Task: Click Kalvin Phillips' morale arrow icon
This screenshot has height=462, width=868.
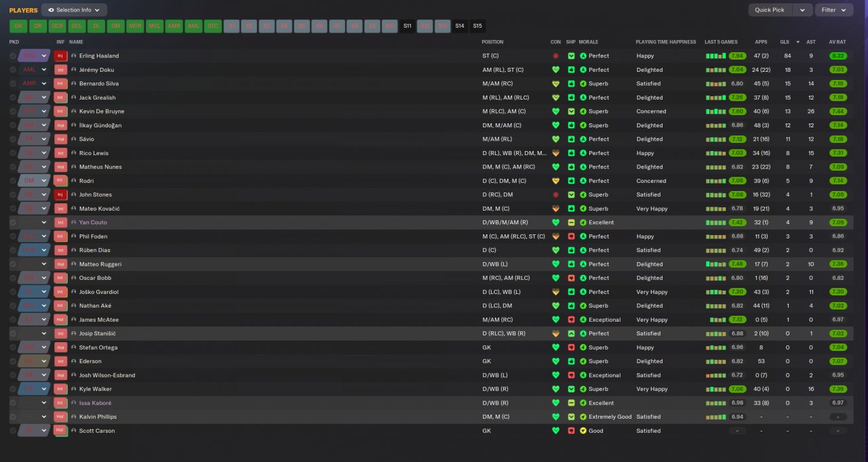Action: (583, 417)
